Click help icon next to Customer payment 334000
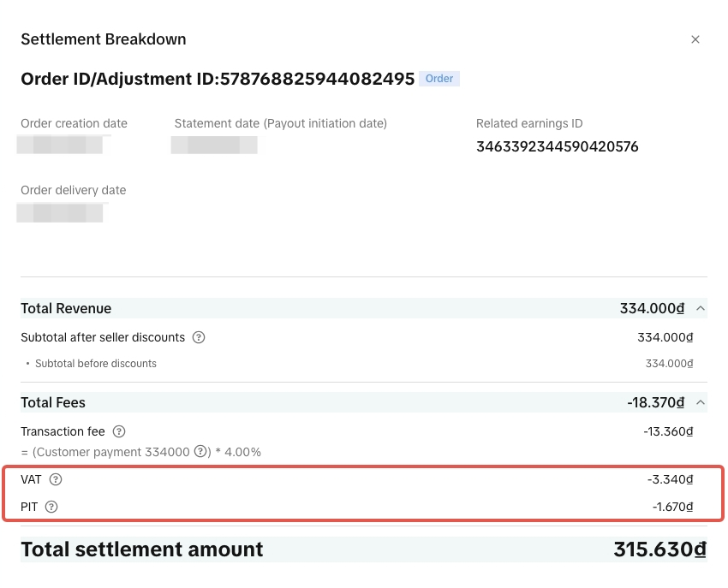Image resolution: width=728 pixels, height=588 pixels. click(200, 452)
